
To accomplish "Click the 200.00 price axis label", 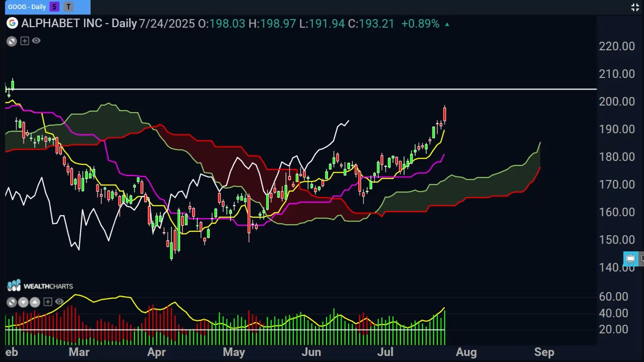I will coord(617,102).
